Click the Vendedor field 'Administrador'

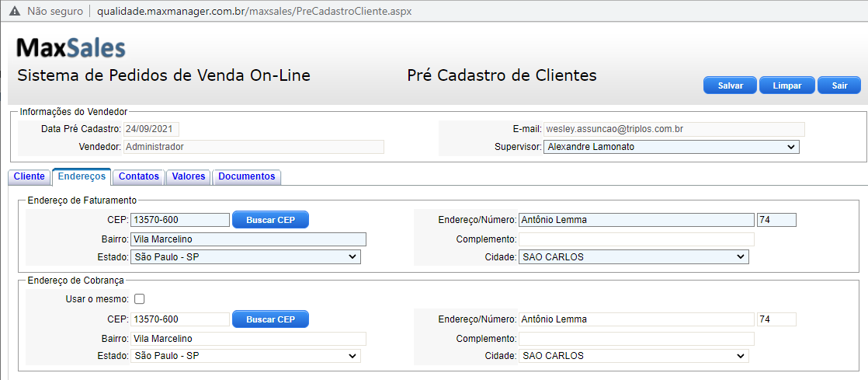point(254,147)
